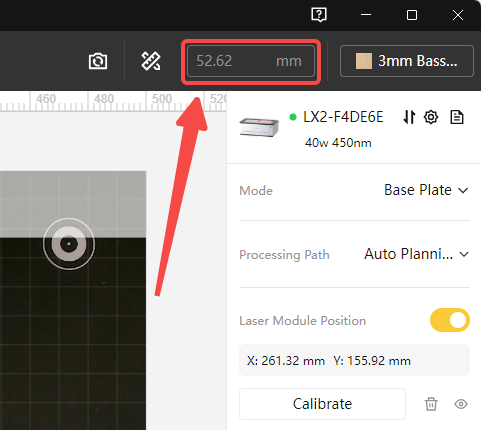Image resolution: width=481 pixels, height=430 pixels.
Task: Toggle calibration visibility eye icon
Action: [x=461, y=404]
